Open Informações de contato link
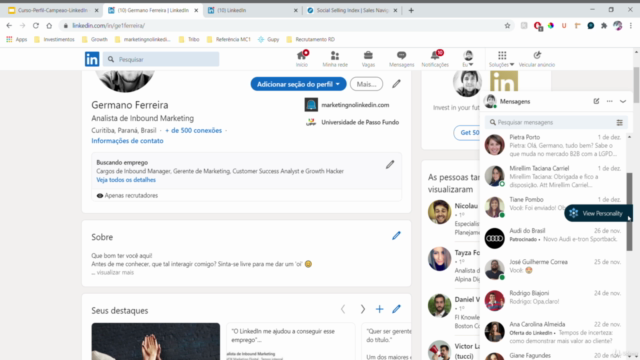 click(127, 141)
